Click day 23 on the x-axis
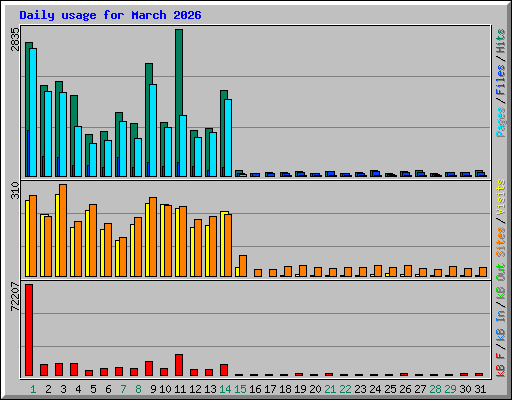 click(360, 389)
